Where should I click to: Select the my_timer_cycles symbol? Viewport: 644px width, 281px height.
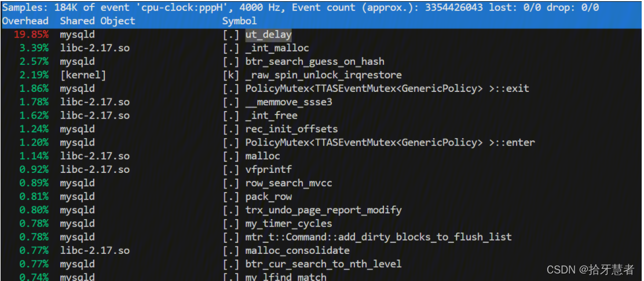[x=289, y=224]
